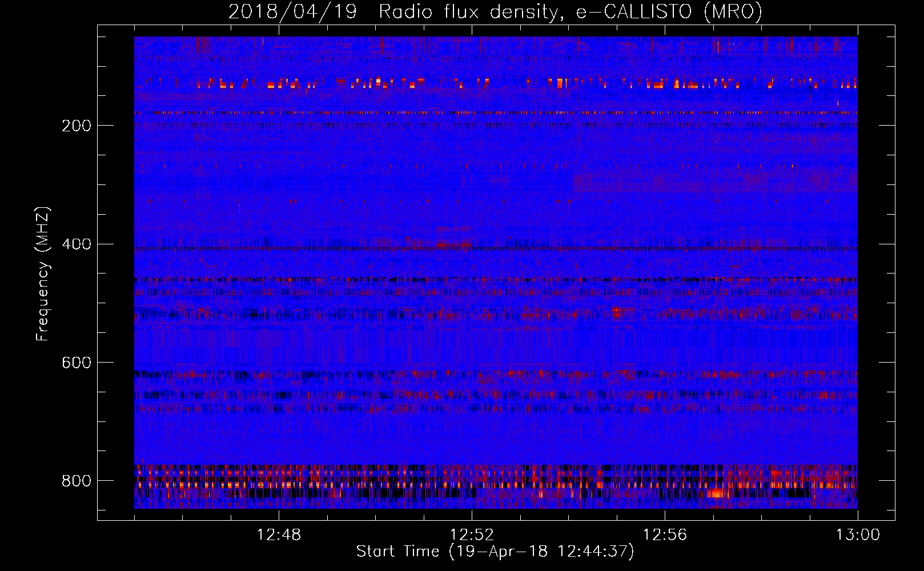This screenshot has width=924, height=571.
Task: Click the 800 frequency axis label
Action: (76, 481)
